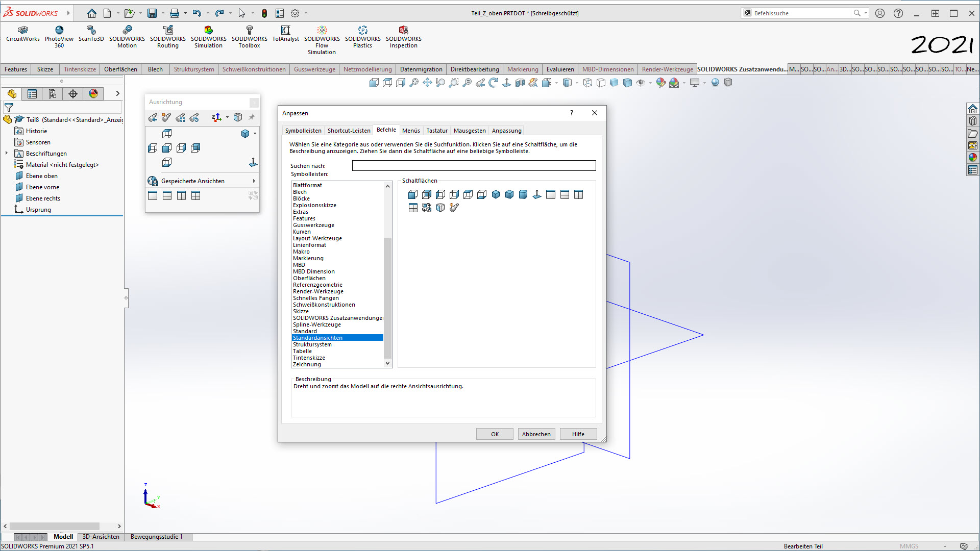
Task: Open the CircuitWorks add-in
Action: pyautogui.click(x=22, y=34)
